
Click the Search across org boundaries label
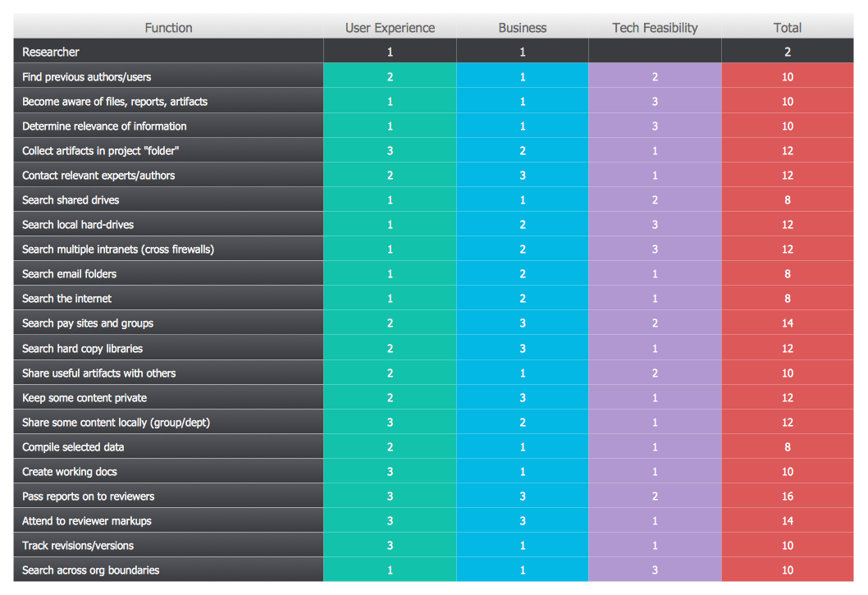click(91, 570)
